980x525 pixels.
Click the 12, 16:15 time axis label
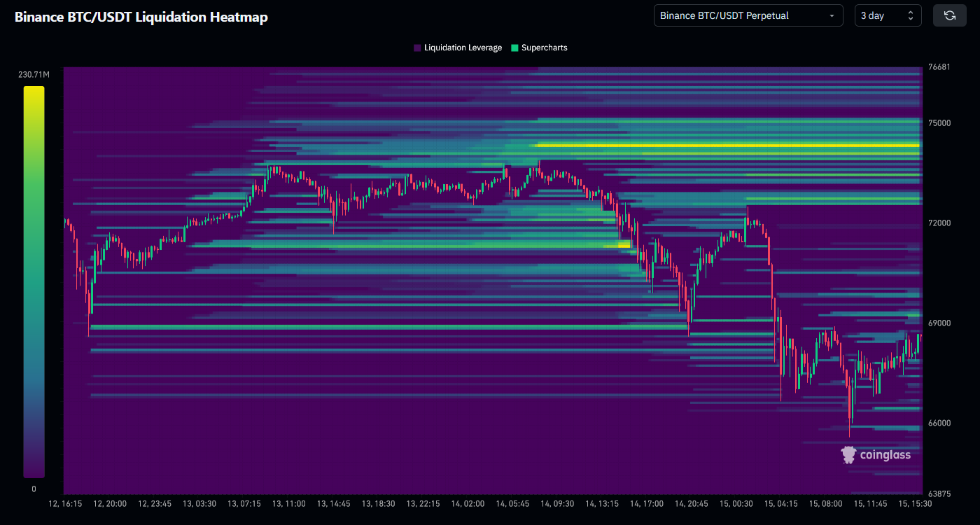point(65,504)
